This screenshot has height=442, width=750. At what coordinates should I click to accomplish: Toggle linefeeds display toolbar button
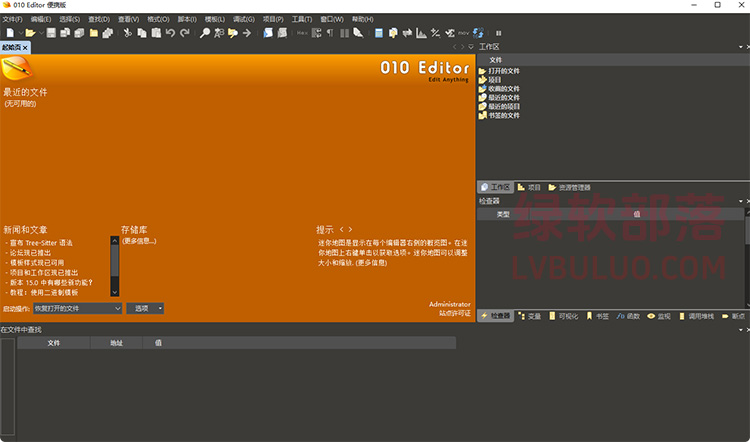pos(317,33)
